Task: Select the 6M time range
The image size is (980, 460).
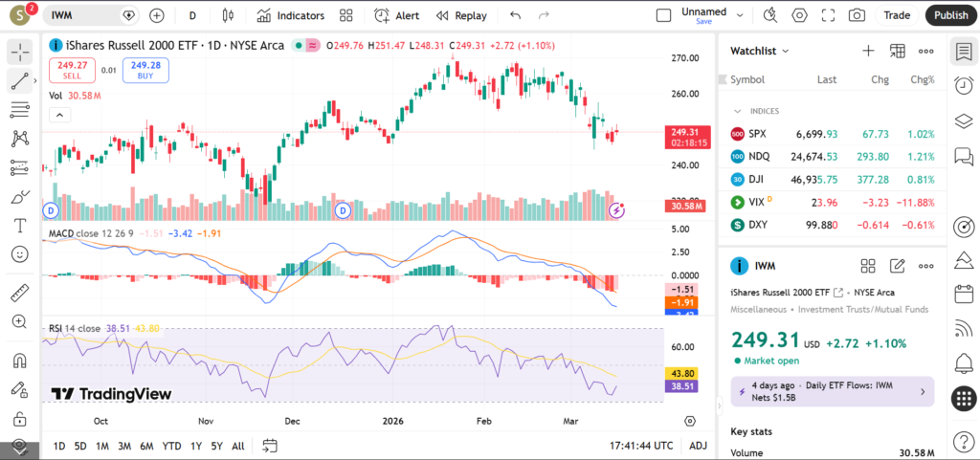Action: coord(146,446)
